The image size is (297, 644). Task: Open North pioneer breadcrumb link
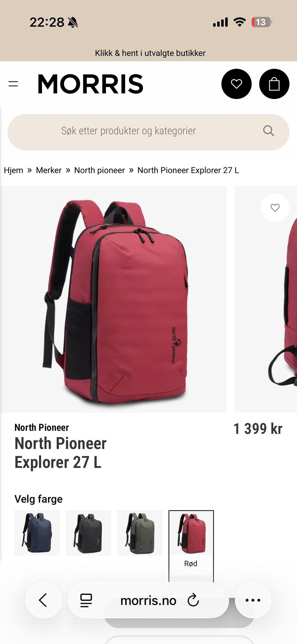click(99, 170)
